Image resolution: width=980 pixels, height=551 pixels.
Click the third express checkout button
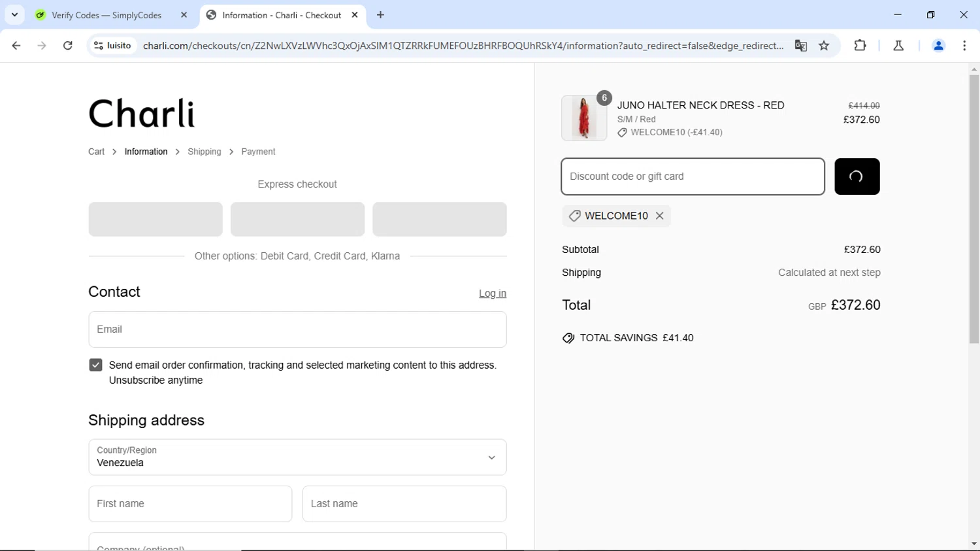[440, 219]
